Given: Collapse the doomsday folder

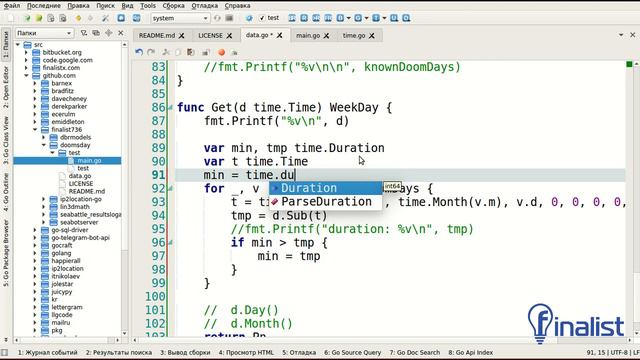Looking at the screenshot, I should [44, 145].
